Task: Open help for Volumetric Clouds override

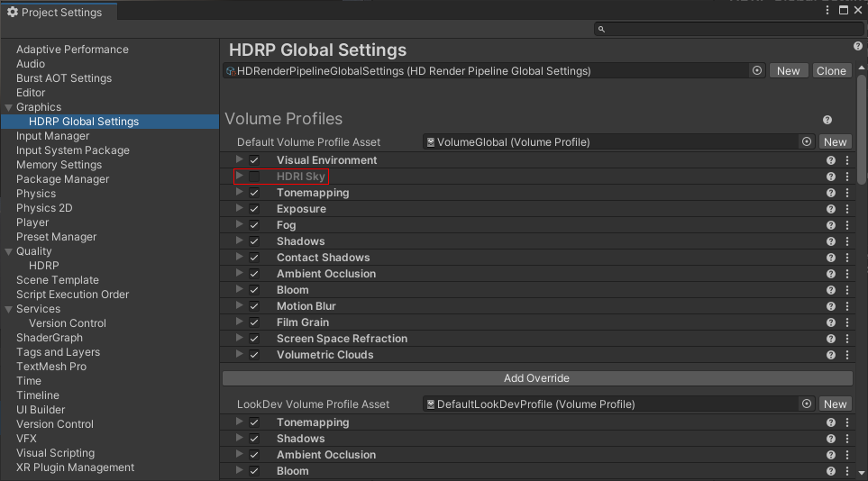Action: [x=831, y=355]
